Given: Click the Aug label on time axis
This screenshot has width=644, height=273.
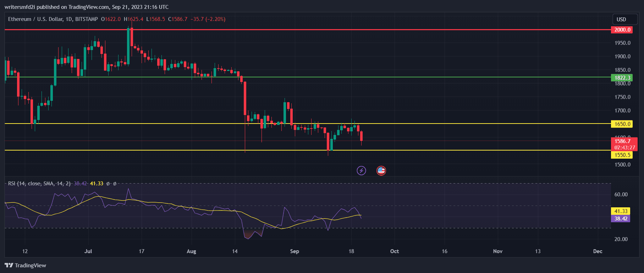Looking at the screenshot, I should pyautogui.click(x=191, y=251).
